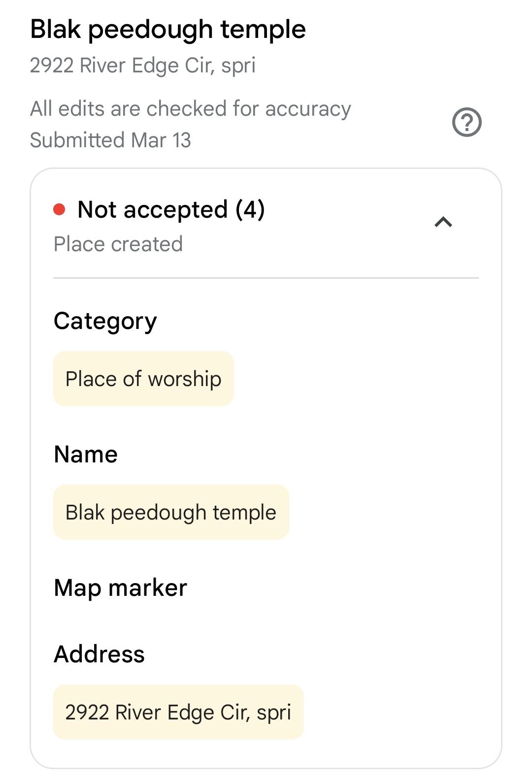The height and width of the screenshot is (781, 532).
Task: Click the "Not accepted (4)" heading
Action: [x=171, y=210]
